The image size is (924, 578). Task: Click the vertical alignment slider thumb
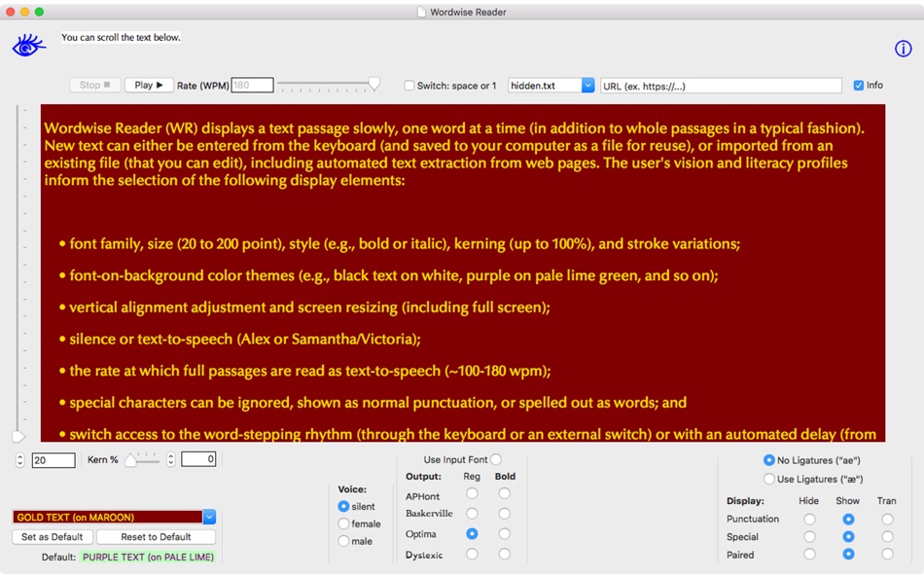(x=18, y=437)
